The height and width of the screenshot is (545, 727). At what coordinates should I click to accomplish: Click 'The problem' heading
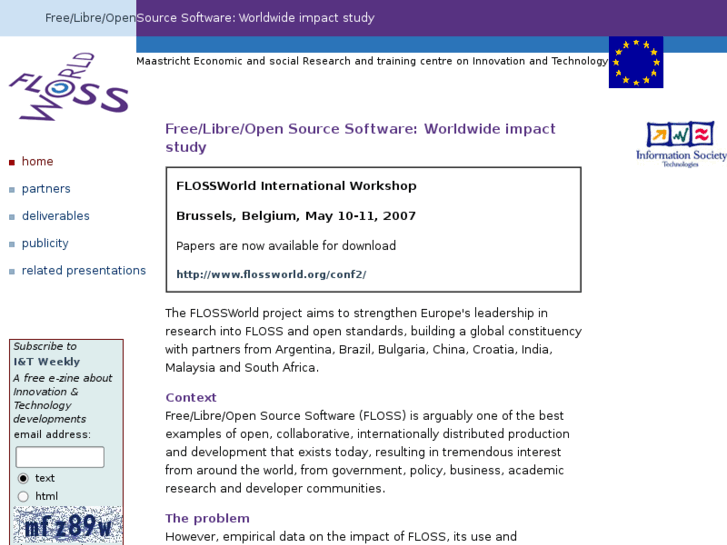pyautogui.click(x=207, y=518)
